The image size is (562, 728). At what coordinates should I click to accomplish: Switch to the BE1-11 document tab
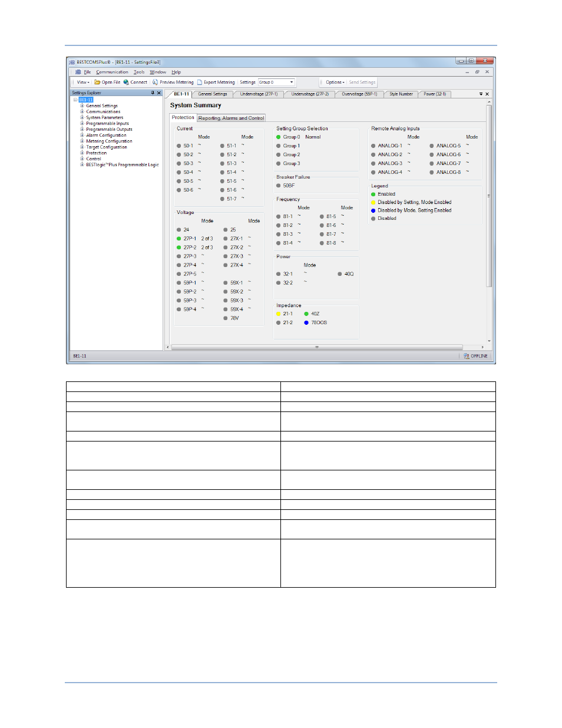[x=181, y=94]
